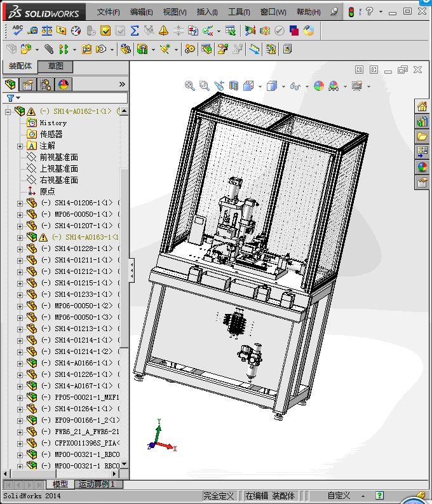Open View Orientation dropdown arrow
432x504 pixels.
(x=260, y=86)
